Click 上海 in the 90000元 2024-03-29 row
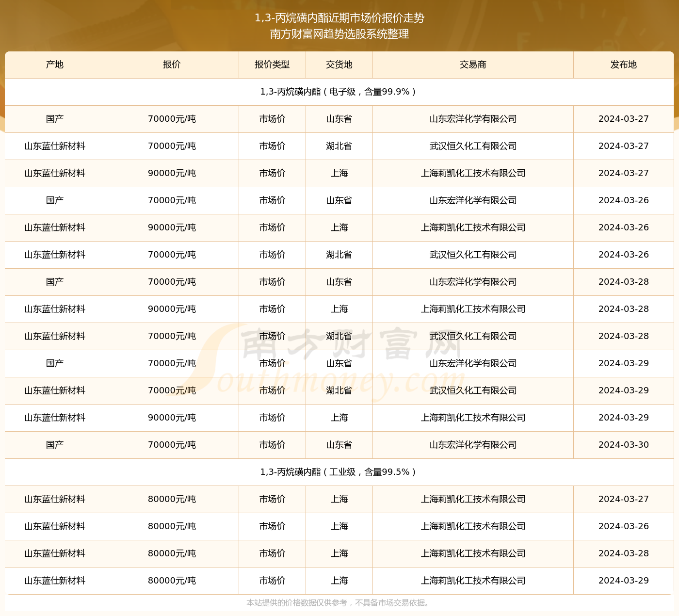The width and height of the screenshot is (679, 616). click(339, 418)
